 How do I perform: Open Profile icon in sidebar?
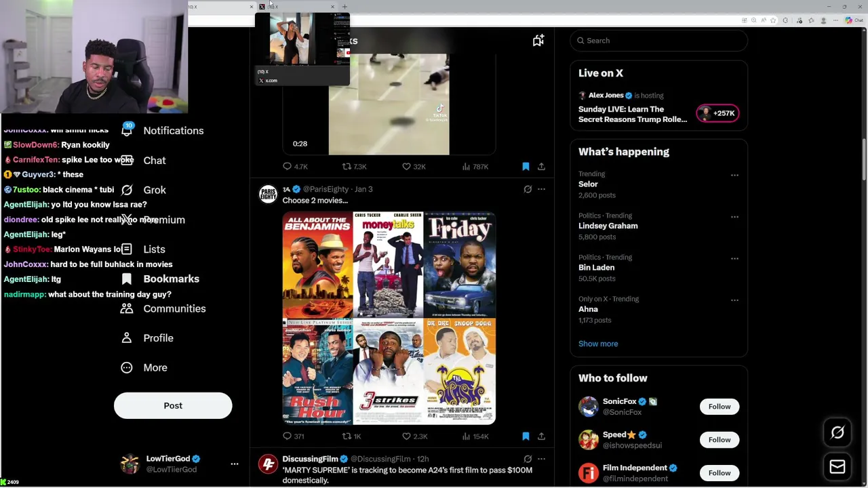(x=127, y=338)
